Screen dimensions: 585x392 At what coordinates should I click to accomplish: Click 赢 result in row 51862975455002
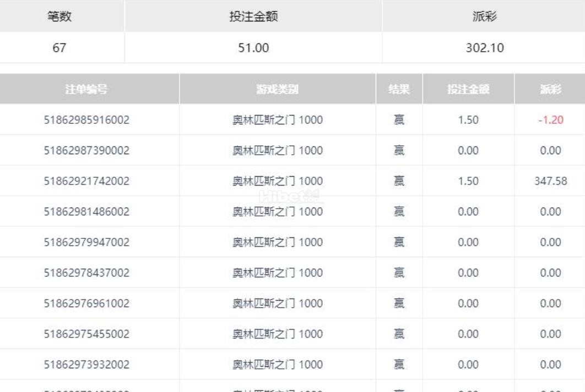pos(399,334)
